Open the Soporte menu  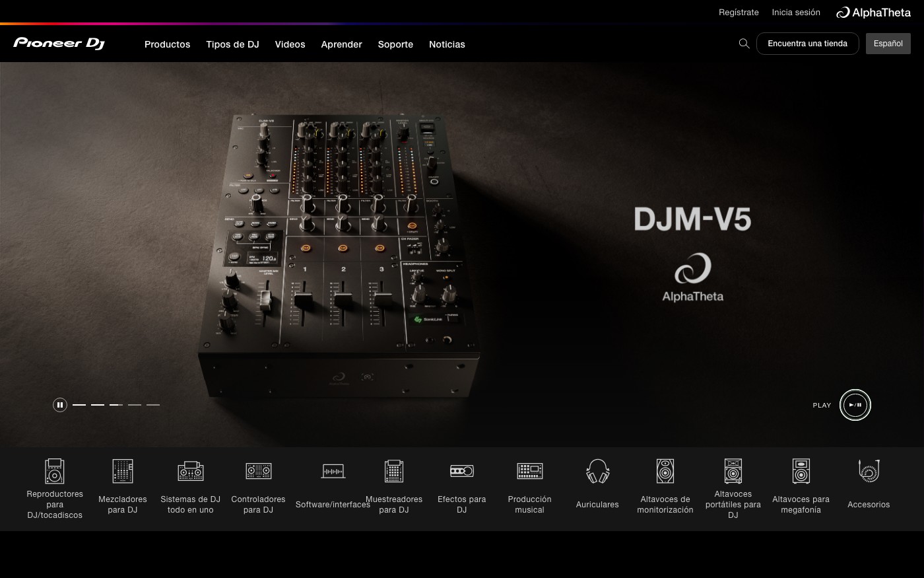(x=395, y=44)
